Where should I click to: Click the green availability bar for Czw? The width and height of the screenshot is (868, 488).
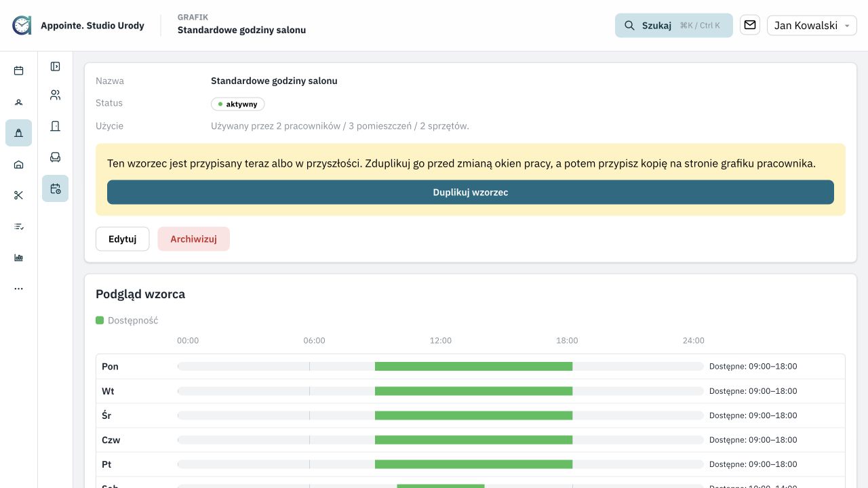473,439
